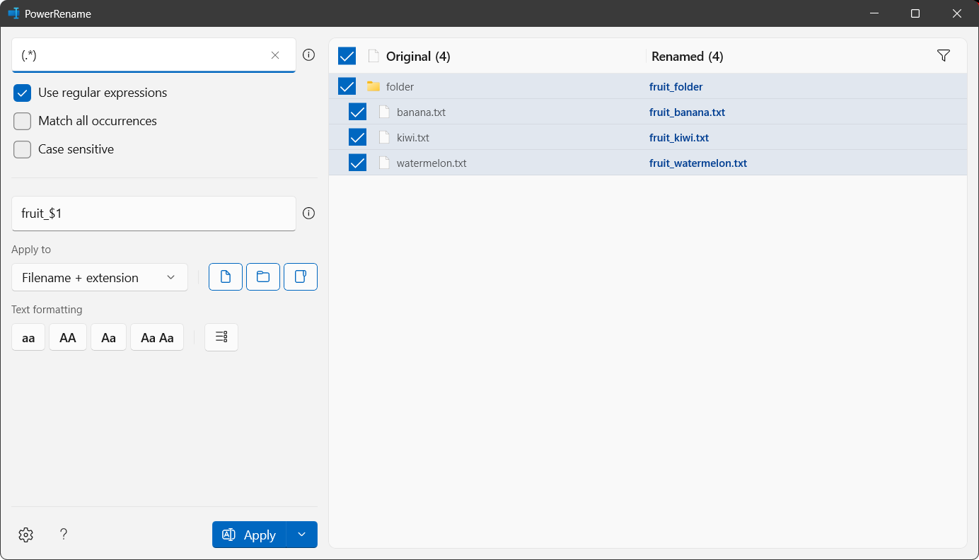
Task: Uncheck the select-all checkbox in header
Action: pos(347,55)
